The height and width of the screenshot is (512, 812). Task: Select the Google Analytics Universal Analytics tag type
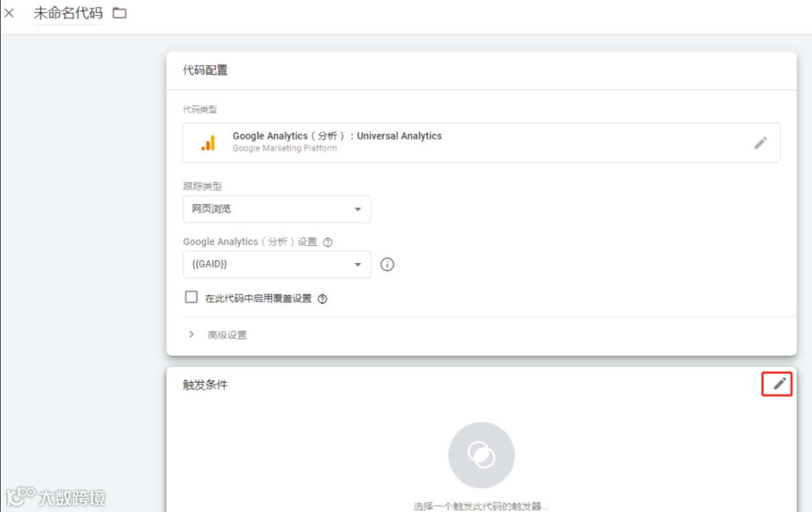tap(481, 143)
